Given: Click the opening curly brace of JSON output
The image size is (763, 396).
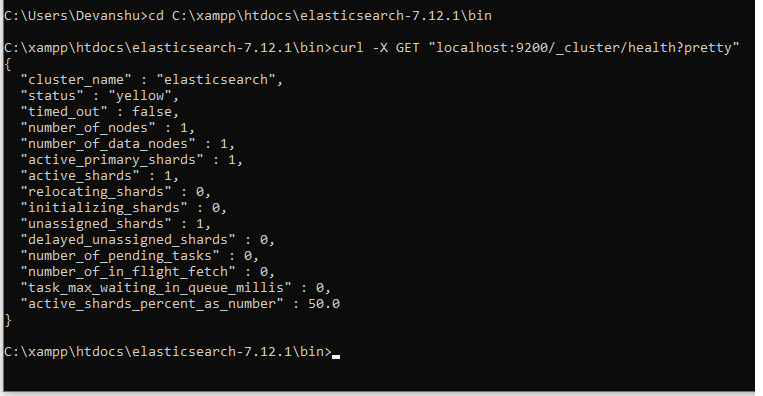Looking at the screenshot, I should tap(8, 64).
